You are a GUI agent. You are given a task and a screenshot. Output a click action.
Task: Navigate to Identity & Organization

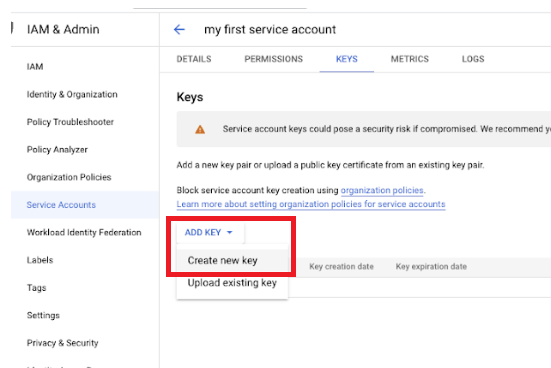coord(72,95)
